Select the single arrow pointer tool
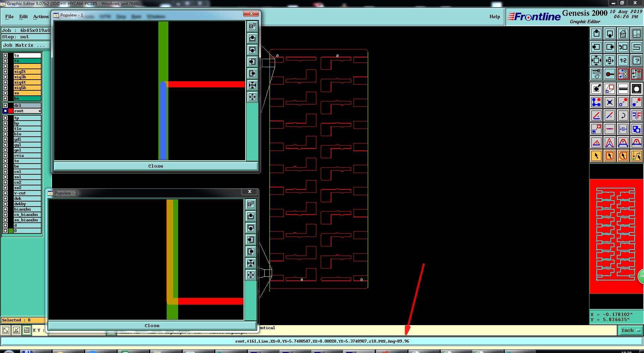The image size is (644, 353). click(x=596, y=156)
